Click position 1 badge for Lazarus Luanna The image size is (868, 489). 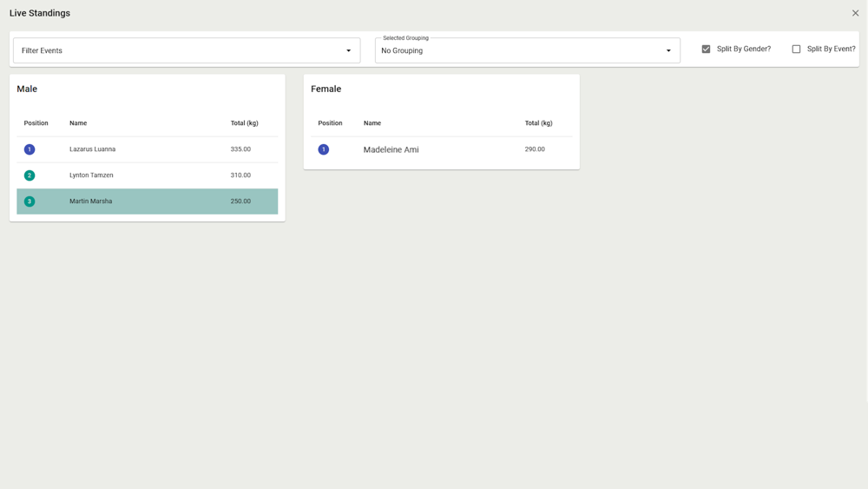30,149
